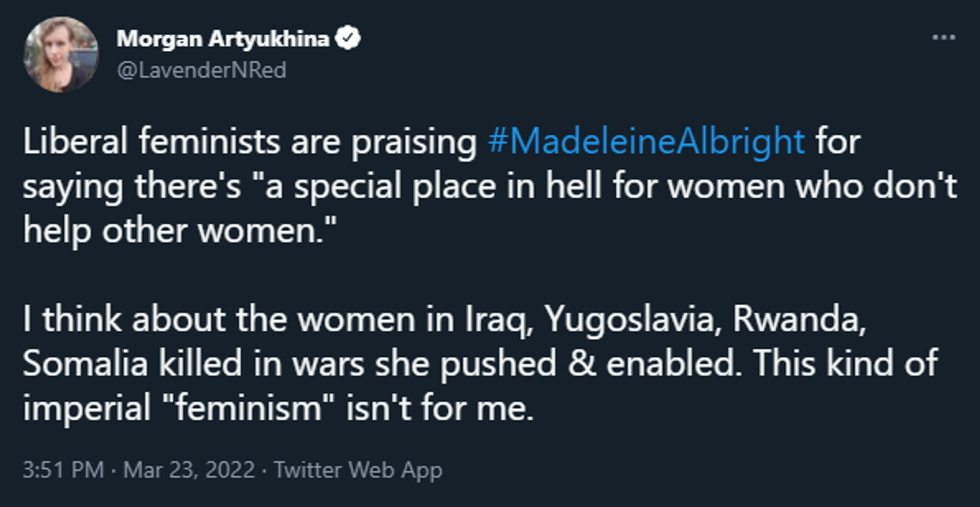This screenshot has width=980, height=507.
Task: Click the Mar 23, 2022 date
Action: tap(189, 470)
